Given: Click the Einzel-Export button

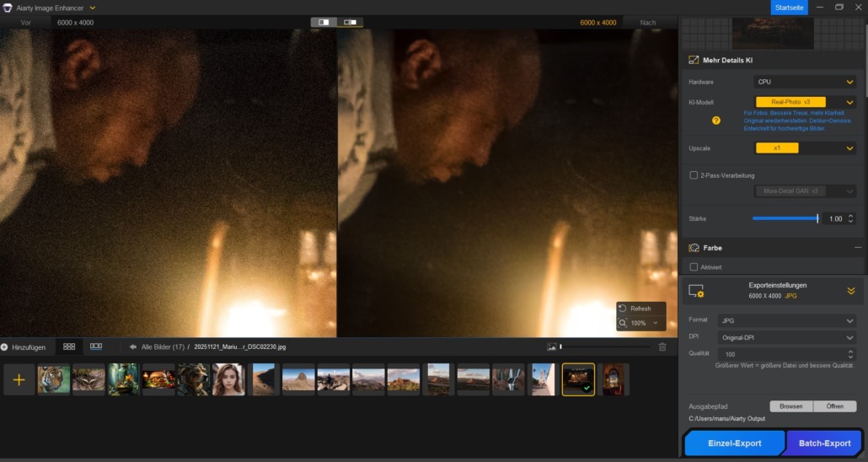Looking at the screenshot, I should (x=733, y=443).
